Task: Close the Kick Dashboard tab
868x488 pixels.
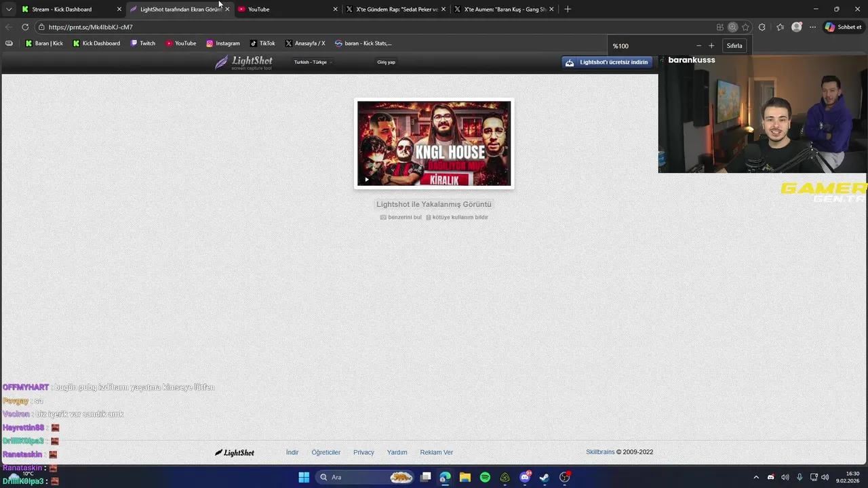Action: coord(119,9)
